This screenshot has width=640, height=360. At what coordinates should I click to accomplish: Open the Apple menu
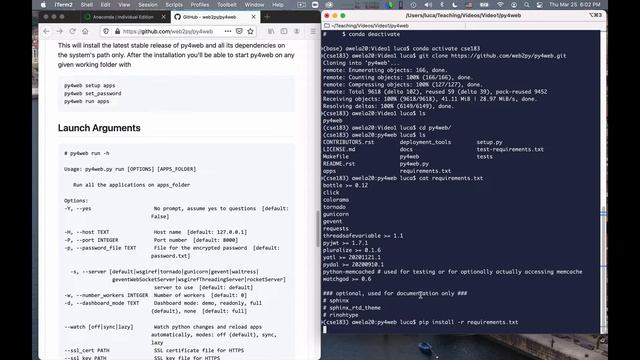(43, 5)
